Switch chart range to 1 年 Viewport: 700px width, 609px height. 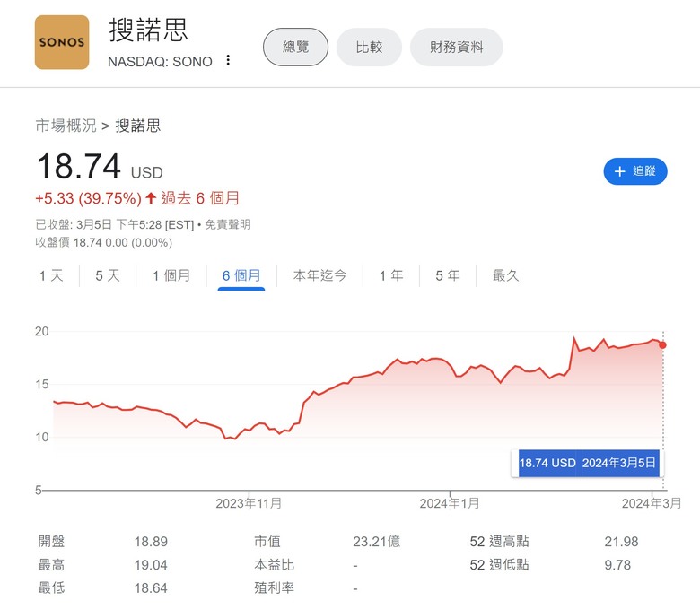[391, 275]
